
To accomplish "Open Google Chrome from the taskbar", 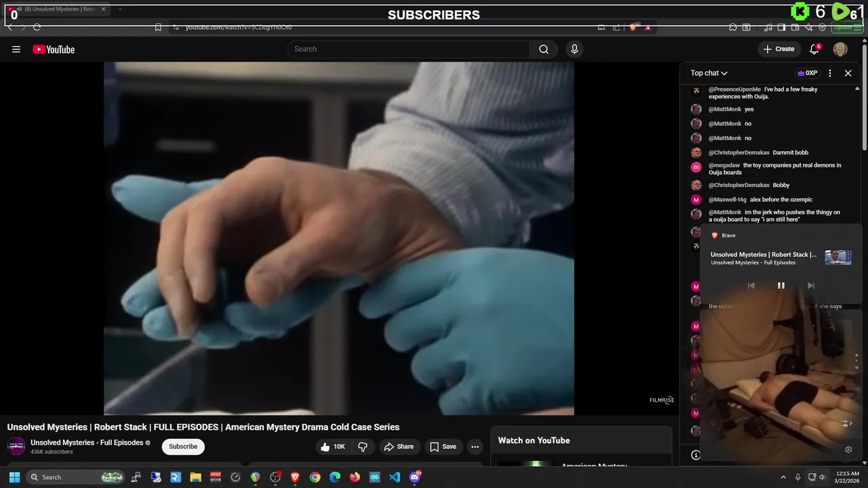I will (x=315, y=477).
